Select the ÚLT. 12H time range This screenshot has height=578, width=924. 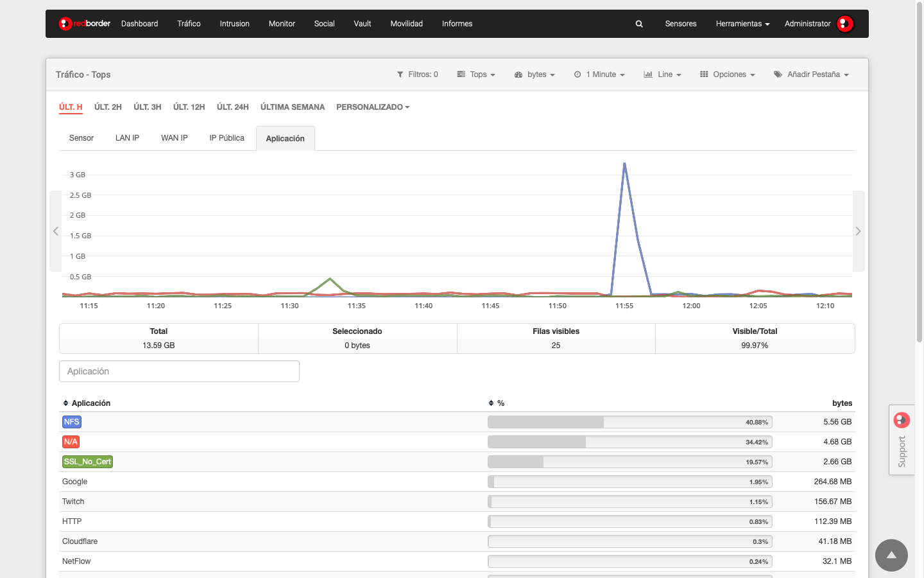pos(189,107)
